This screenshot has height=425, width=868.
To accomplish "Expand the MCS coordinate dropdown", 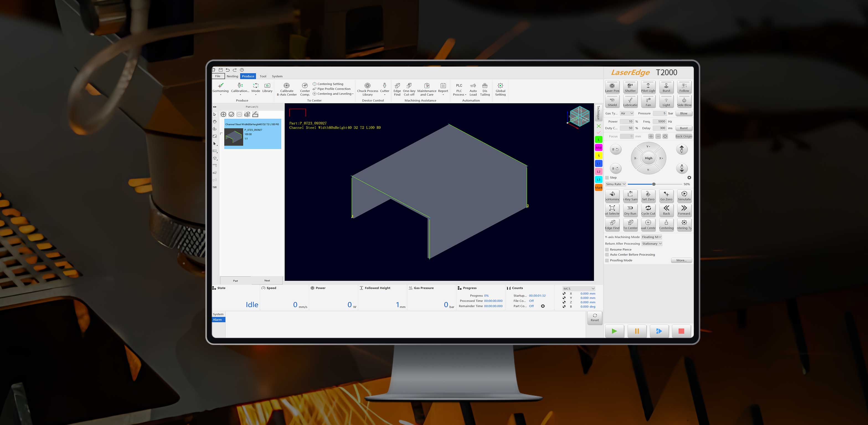I will [579, 288].
